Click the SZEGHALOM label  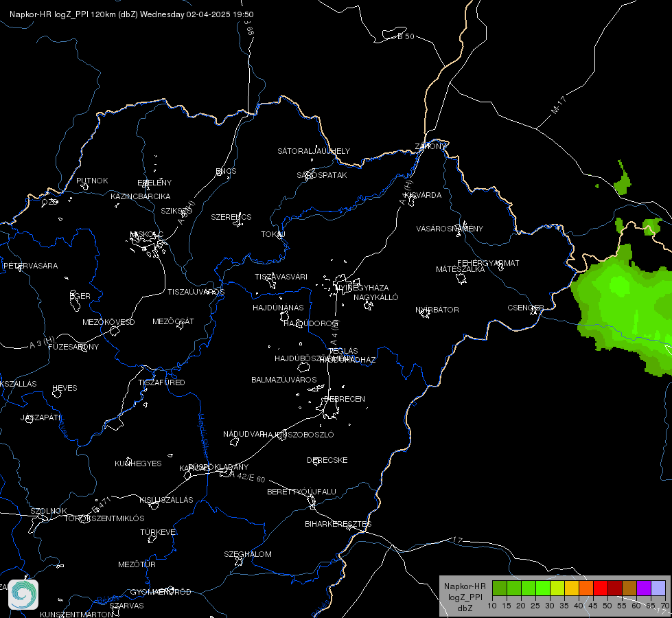[248, 554]
